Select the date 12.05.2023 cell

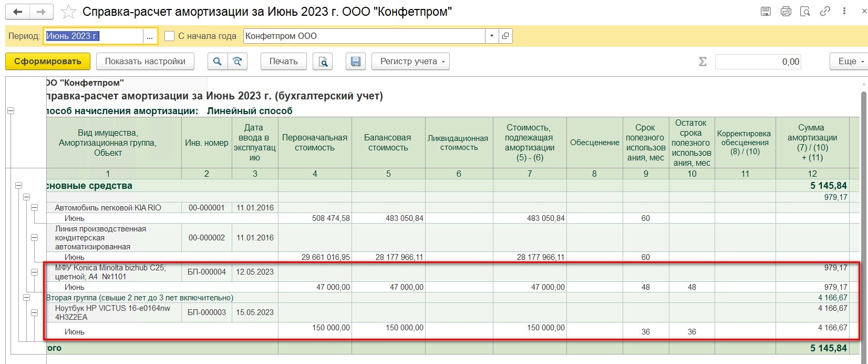point(255,272)
